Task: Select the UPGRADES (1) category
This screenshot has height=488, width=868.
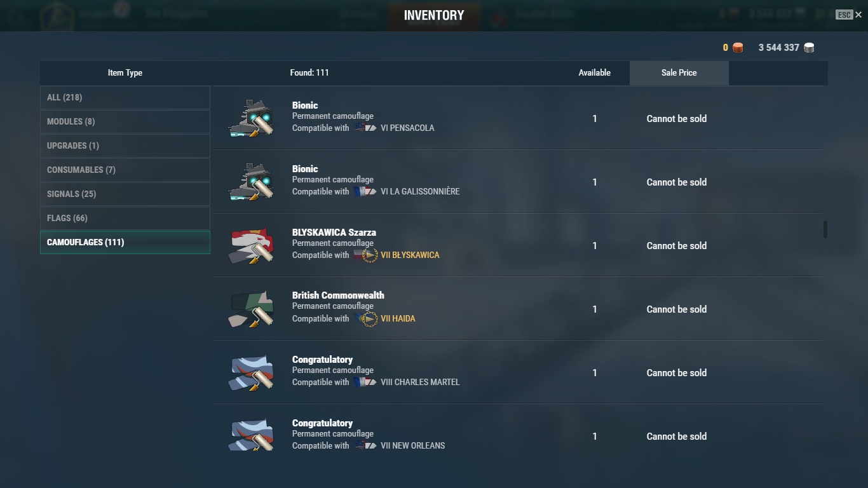Action: tap(125, 146)
